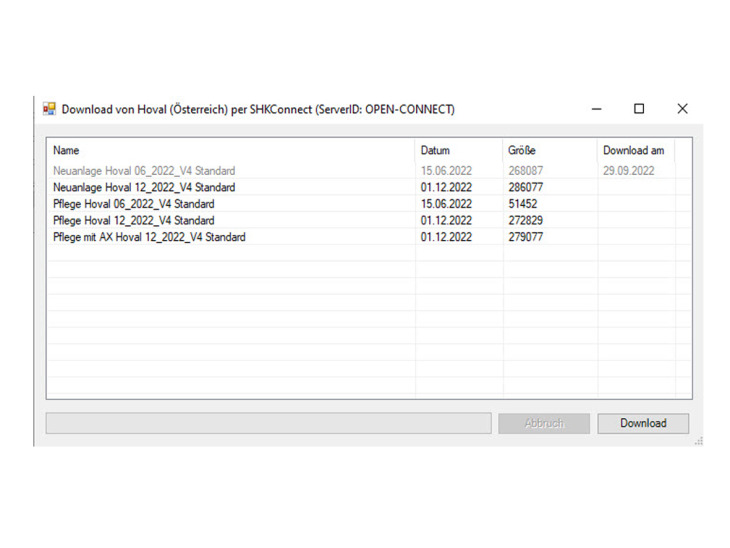
Task: Click date 01.12.2022 of Neuanlage Hoval 12_2022
Action: 446,187
